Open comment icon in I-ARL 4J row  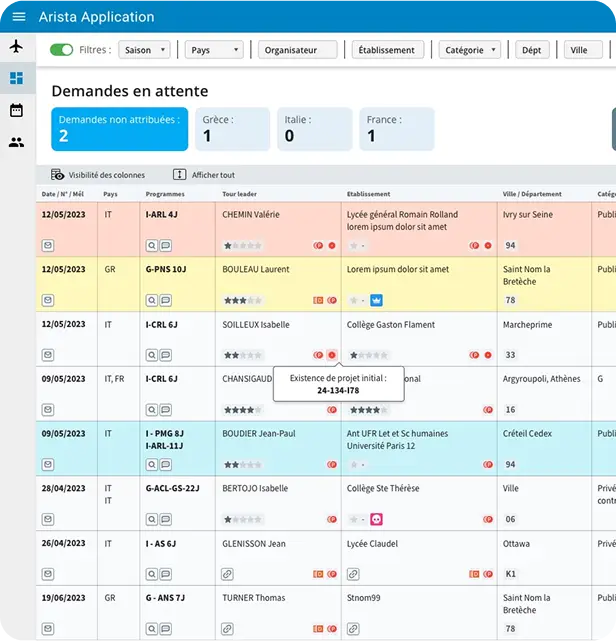(165, 245)
